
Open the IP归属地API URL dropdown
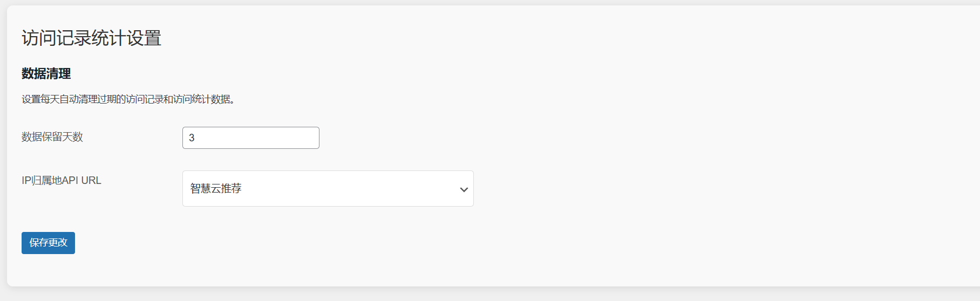[328, 189]
